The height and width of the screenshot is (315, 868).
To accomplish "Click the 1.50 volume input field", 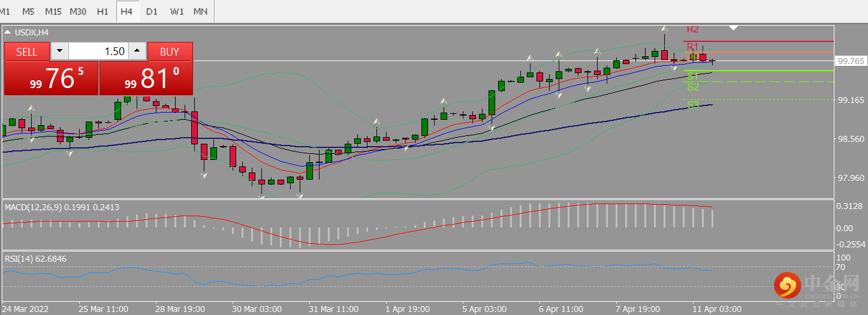I will tap(99, 52).
